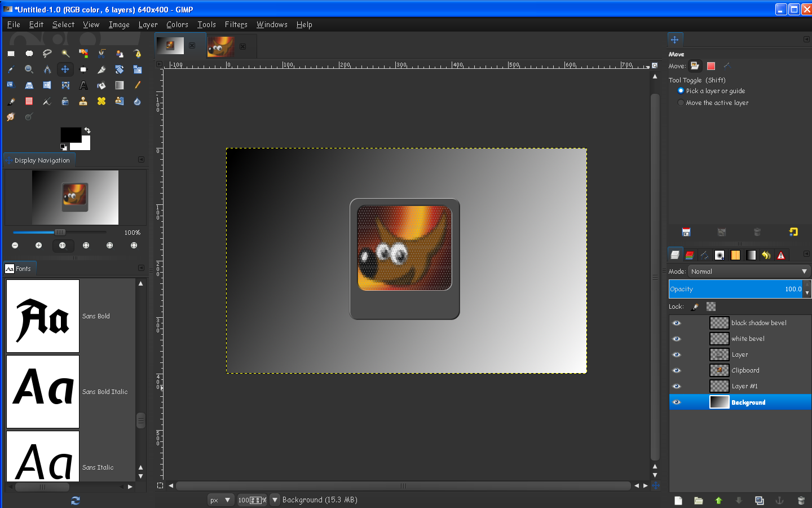The width and height of the screenshot is (812, 508).
Task: Select the Pencil tool
Action: tap(138, 85)
